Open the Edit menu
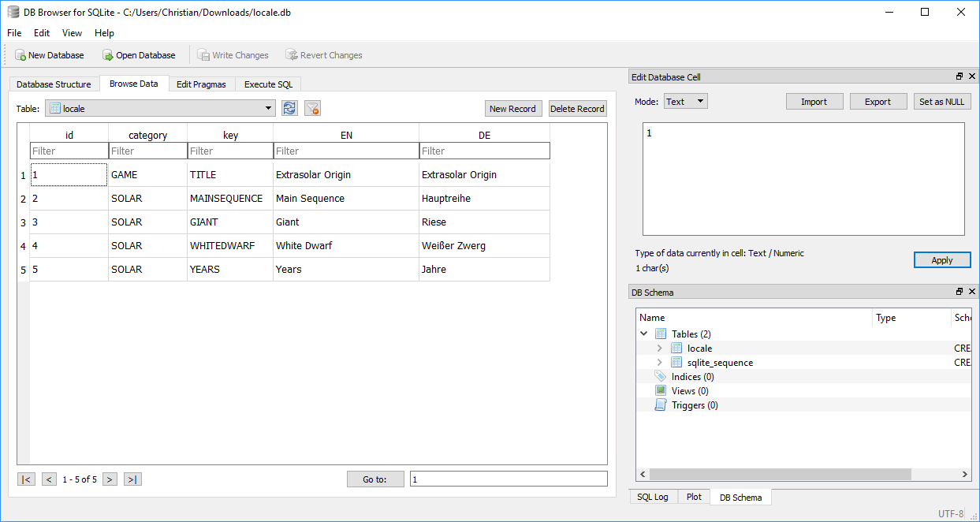Viewport: 980px width, 522px height. click(x=42, y=33)
